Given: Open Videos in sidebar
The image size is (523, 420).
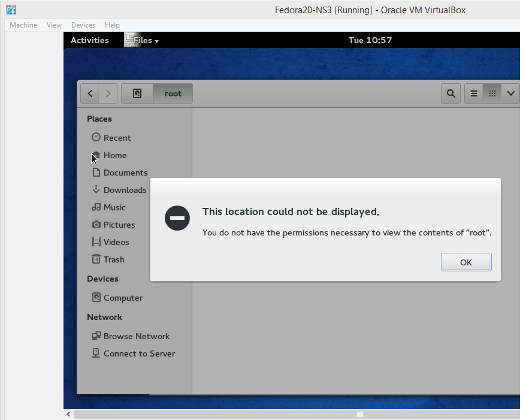Looking at the screenshot, I should pyautogui.click(x=115, y=242).
